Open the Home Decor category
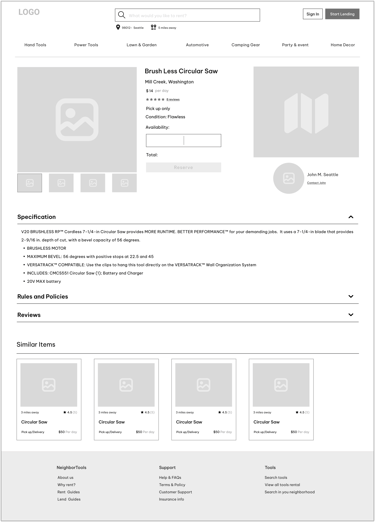This screenshot has height=522, width=375. 343,45
